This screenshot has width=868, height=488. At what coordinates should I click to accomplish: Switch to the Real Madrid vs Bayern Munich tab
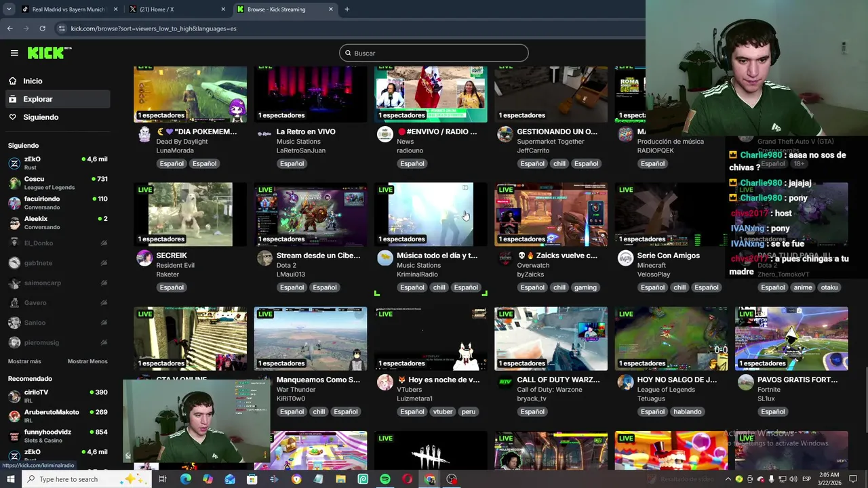tap(68, 9)
